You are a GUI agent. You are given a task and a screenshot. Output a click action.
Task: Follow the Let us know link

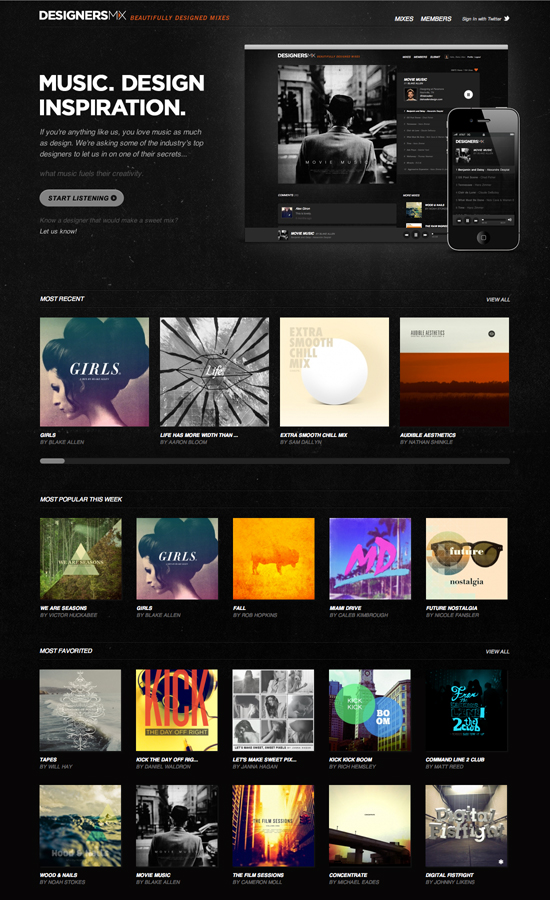pos(58,231)
